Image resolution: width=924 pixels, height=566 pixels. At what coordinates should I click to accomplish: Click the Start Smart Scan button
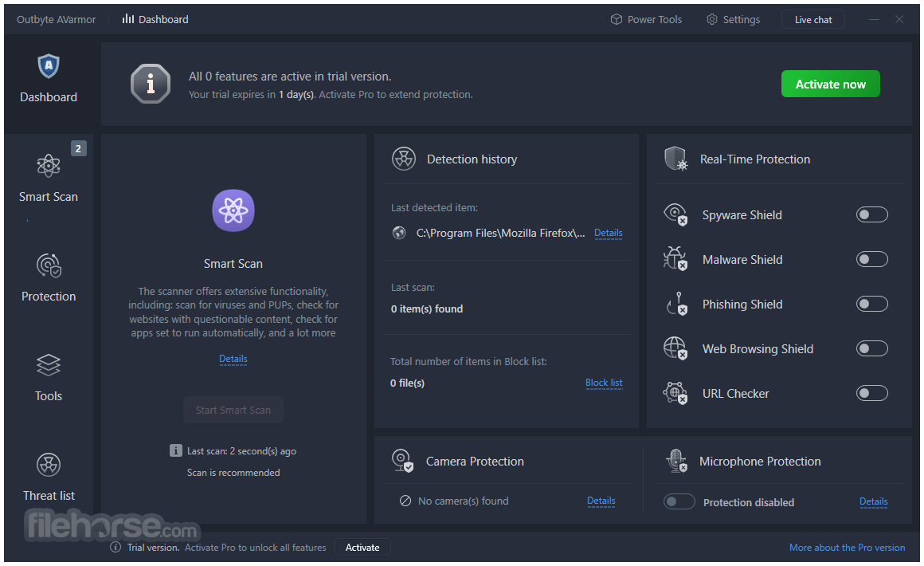pos(233,410)
